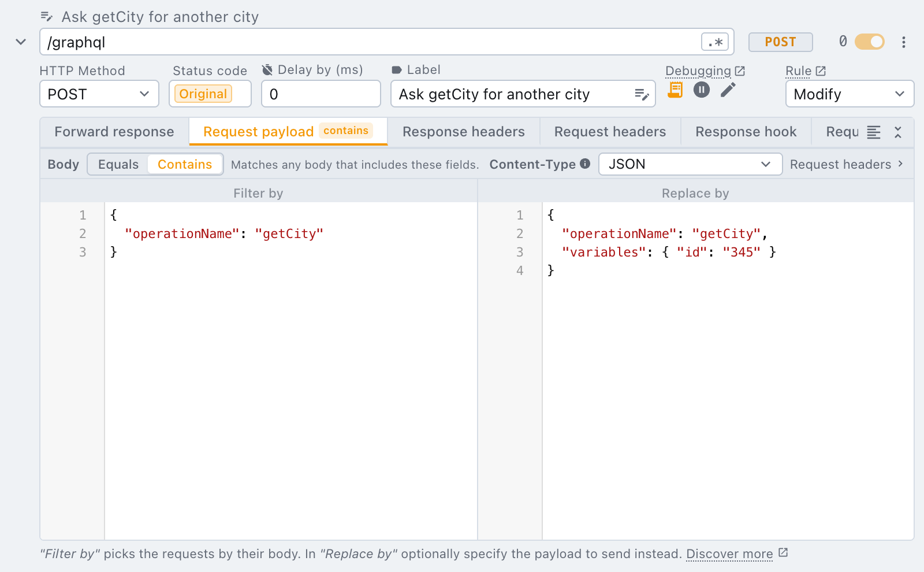924x572 pixels.
Task: Select the Contains body match option
Action: click(x=185, y=164)
